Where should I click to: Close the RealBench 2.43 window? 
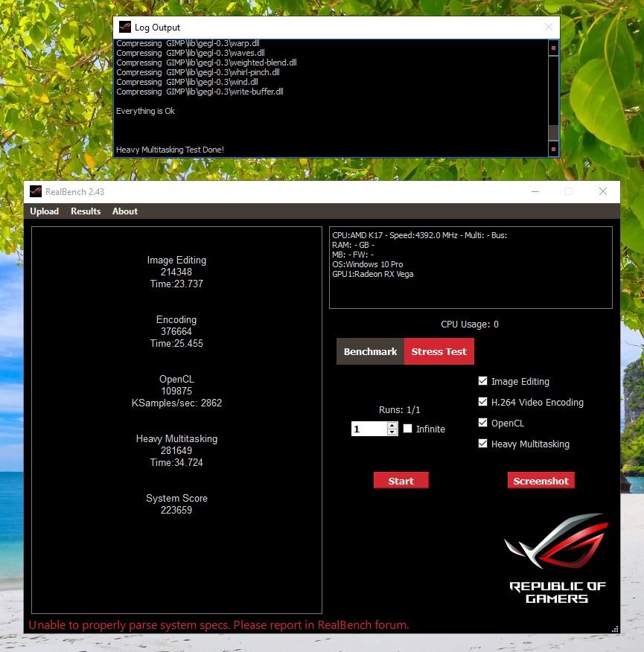603,191
